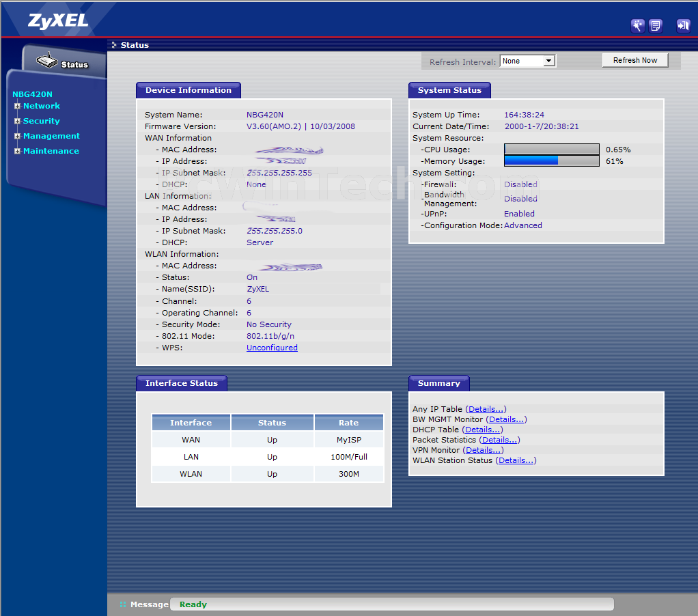Click the firmware version value V3.60(AMO.2)
The width and height of the screenshot is (698, 616).
click(x=274, y=126)
